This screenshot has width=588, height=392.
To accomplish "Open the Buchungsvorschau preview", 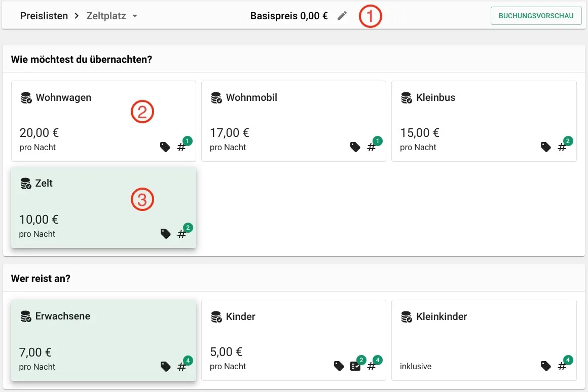I will tap(536, 16).
